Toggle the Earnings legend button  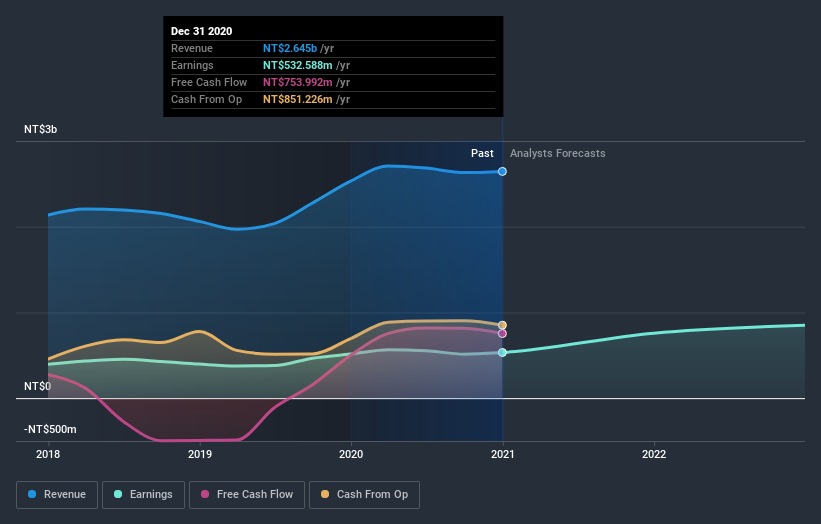pos(143,495)
